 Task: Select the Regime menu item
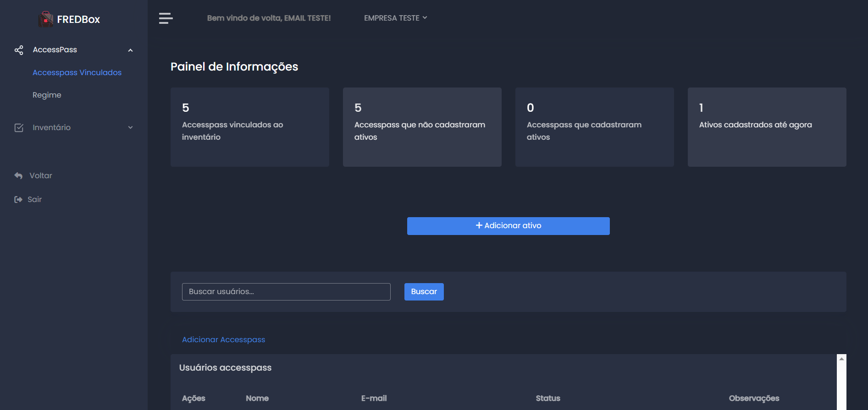coord(47,95)
